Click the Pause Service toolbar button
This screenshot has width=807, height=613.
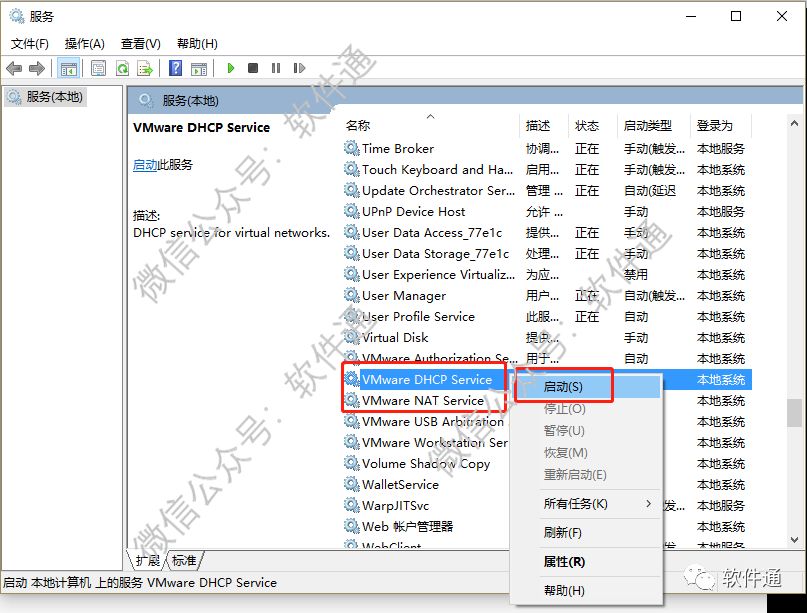(276, 68)
